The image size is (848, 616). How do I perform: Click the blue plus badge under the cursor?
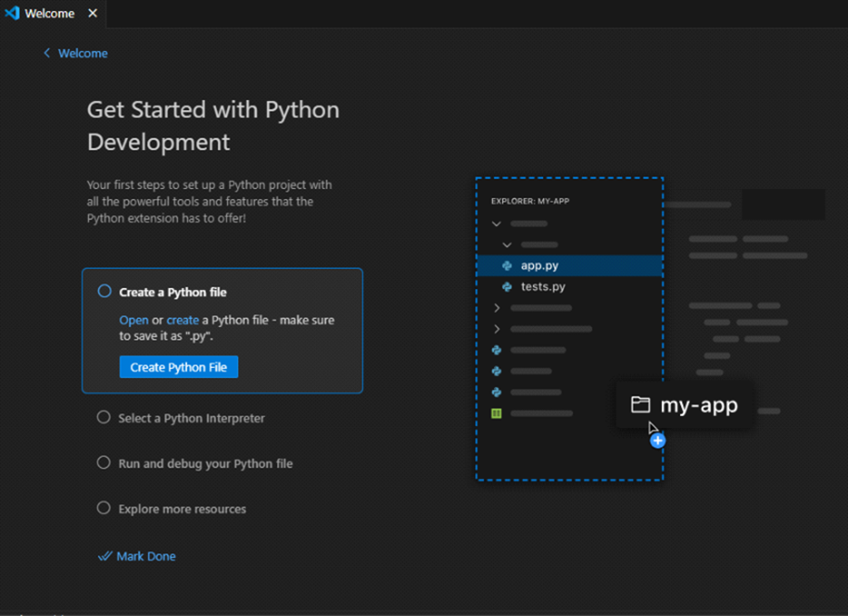pyautogui.click(x=657, y=441)
